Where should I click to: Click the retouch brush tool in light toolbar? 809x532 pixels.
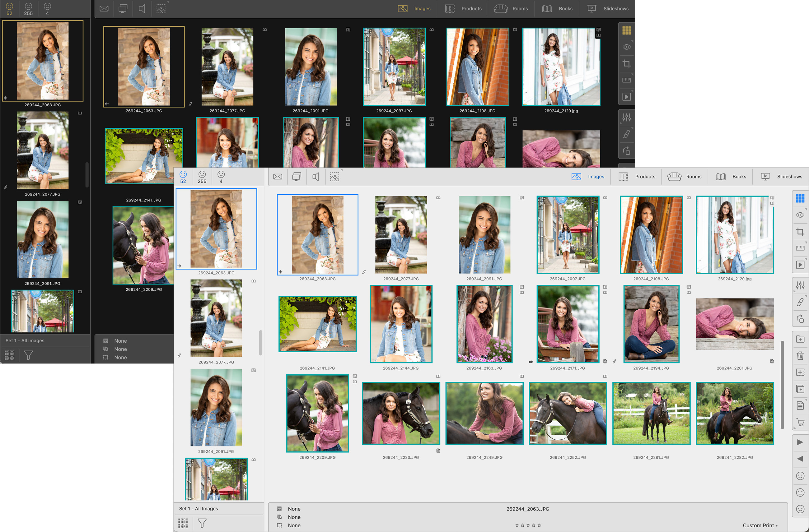pos(800,302)
